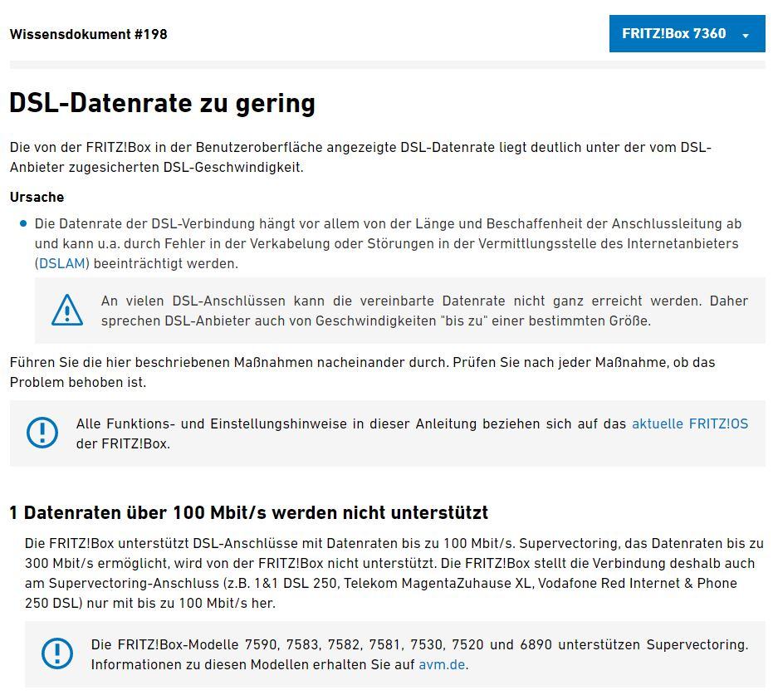Click heading Datenraten über 100 Mbit/s werden nicht unterstützt
Screen dimensions: 778x700
(249, 512)
